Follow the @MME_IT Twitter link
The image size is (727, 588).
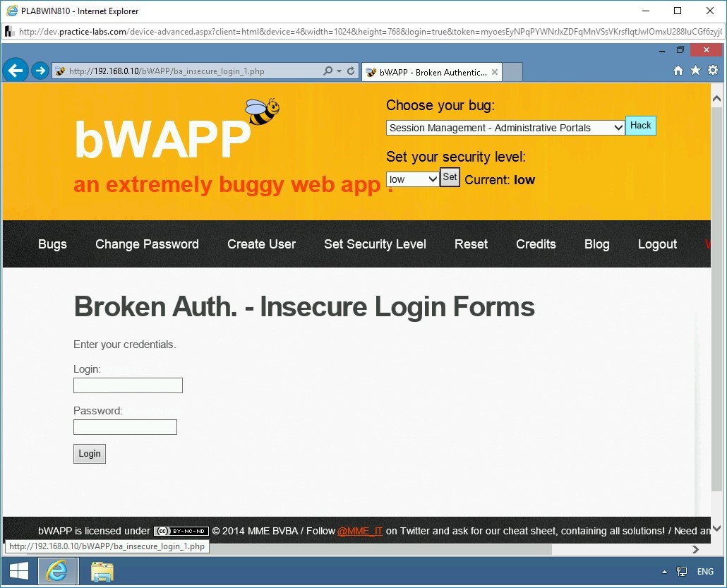[x=360, y=531]
